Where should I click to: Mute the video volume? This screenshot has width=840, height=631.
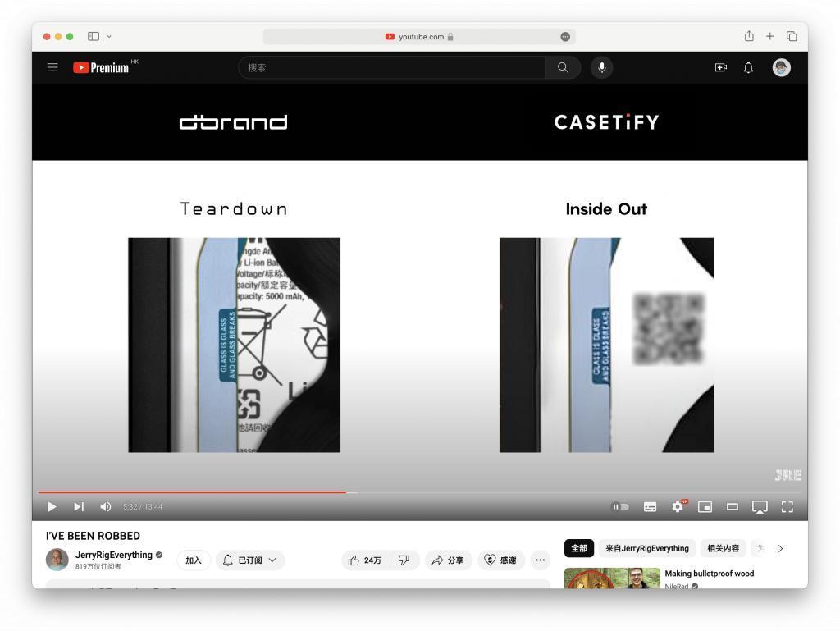pyautogui.click(x=105, y=507)
